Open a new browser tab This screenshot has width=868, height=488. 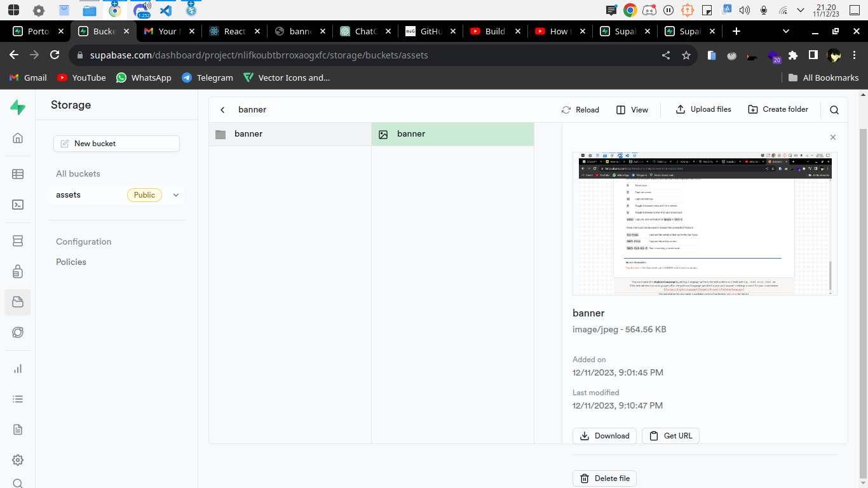point(736,31)
